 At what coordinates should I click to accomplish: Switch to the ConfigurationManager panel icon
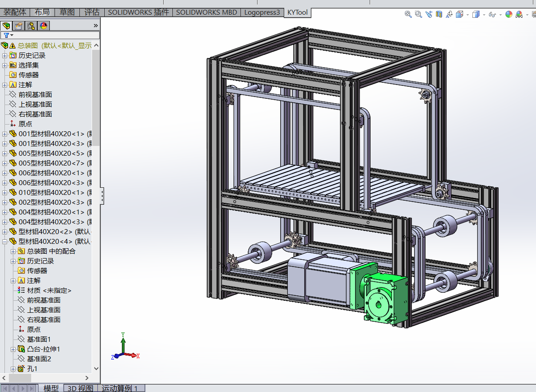[x=31, y=26]
